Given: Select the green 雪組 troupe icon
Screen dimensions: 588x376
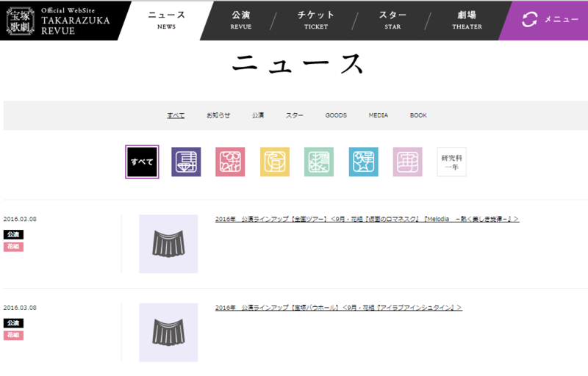Looking at the screenshot, I should [x=319, y=162].
